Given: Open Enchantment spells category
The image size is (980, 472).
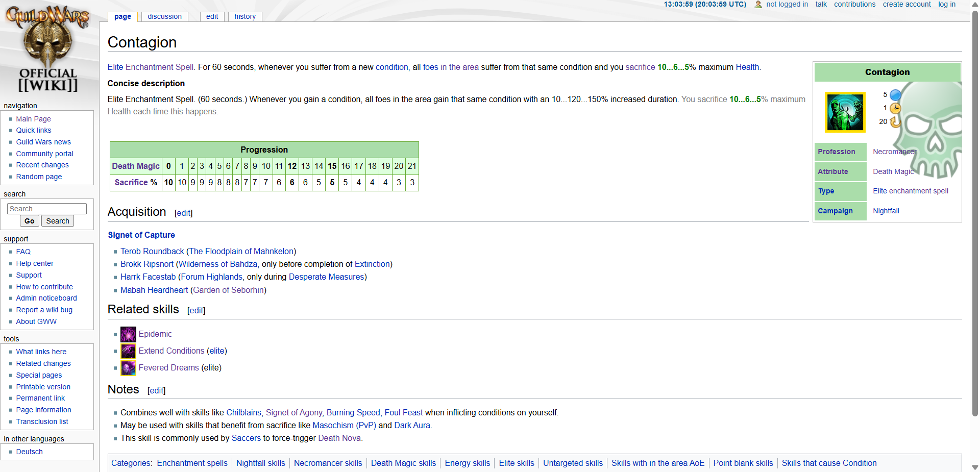Looking at the screenshot, I should (x=192, y=463).
